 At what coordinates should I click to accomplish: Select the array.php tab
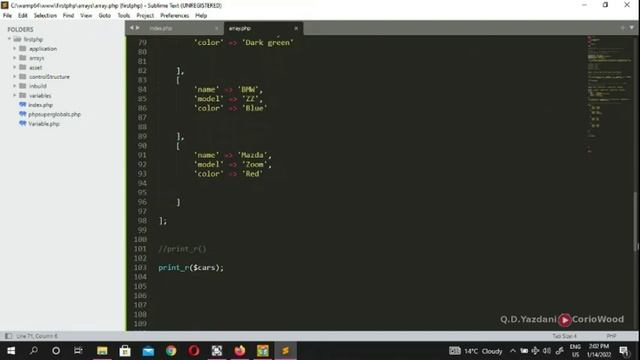(x=263, y=28)
